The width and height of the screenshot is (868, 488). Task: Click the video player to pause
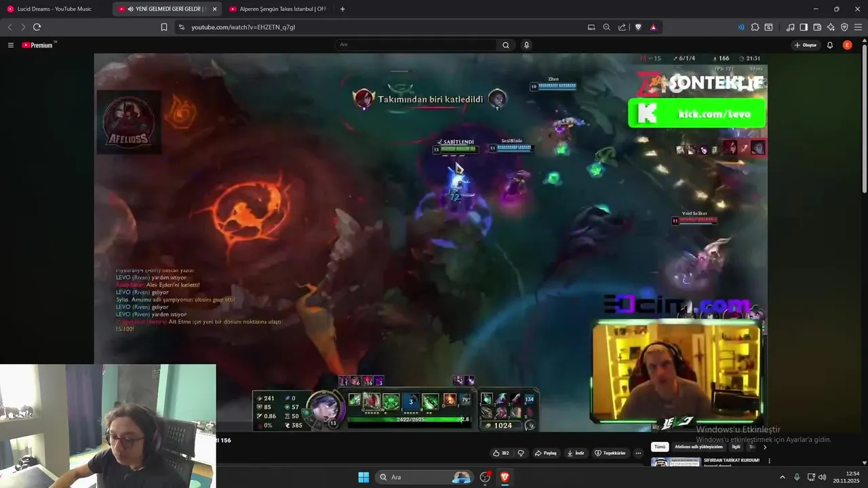431,243
